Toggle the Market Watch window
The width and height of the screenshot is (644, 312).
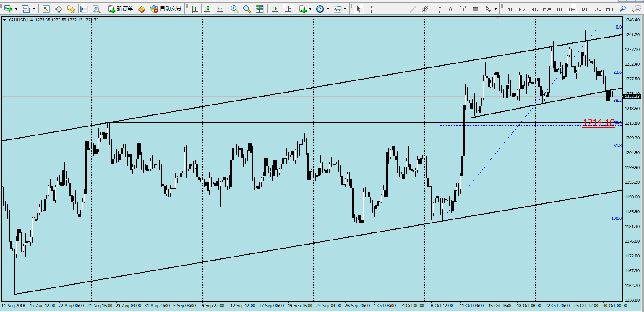pos(46,8)
